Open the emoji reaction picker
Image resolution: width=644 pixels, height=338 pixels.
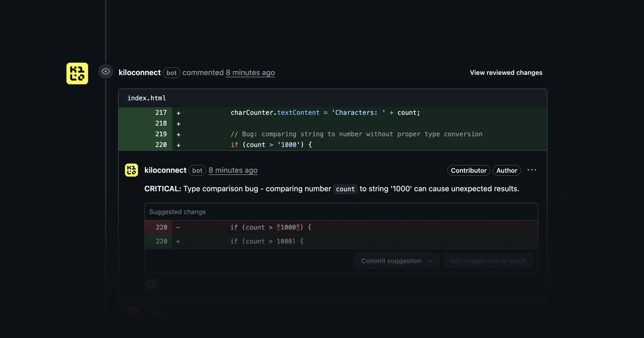[152, 284]
